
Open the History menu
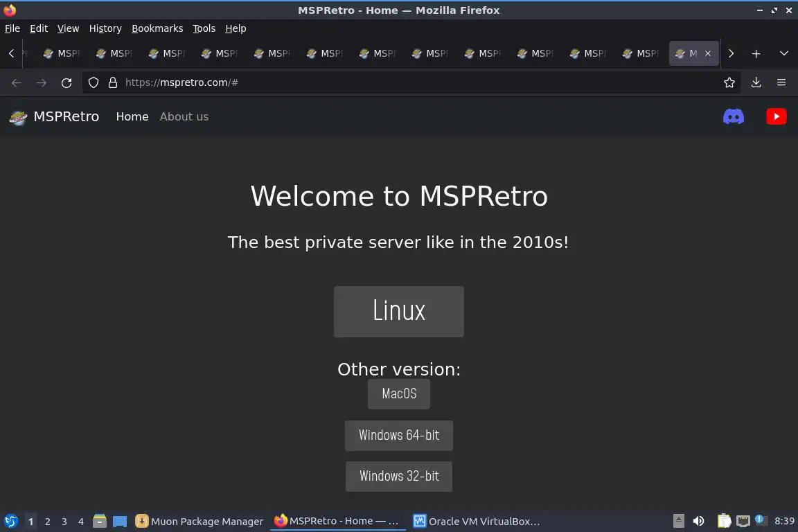pos(105,28)
